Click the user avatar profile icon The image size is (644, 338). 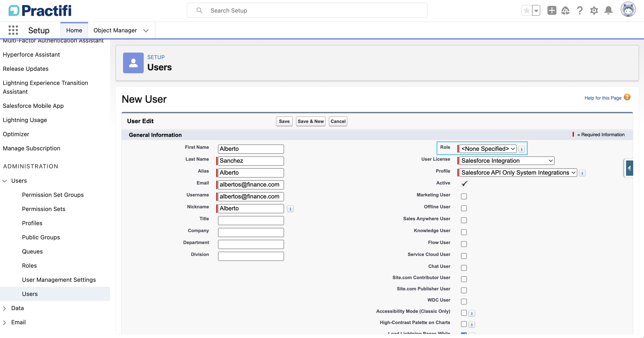click(x=628, y=10)
